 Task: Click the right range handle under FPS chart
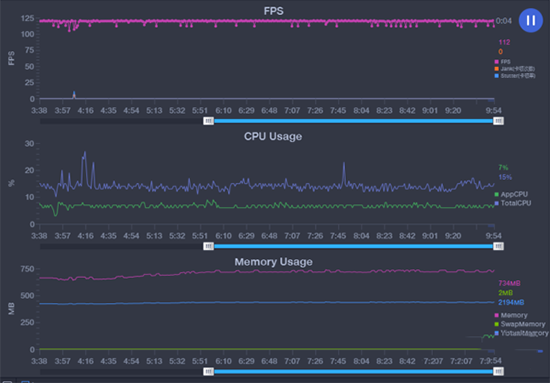click(498, 121)
